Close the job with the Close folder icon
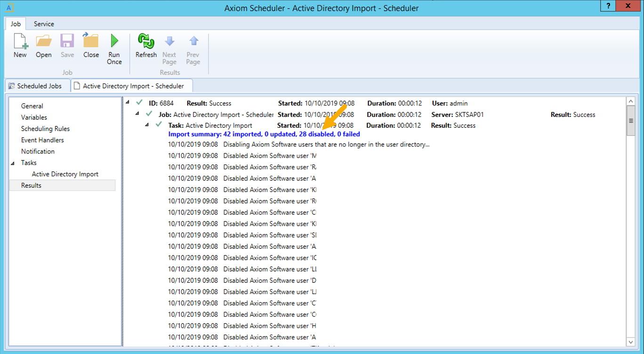The width and height of the screenshot is (644, 354). pos(91,46)
